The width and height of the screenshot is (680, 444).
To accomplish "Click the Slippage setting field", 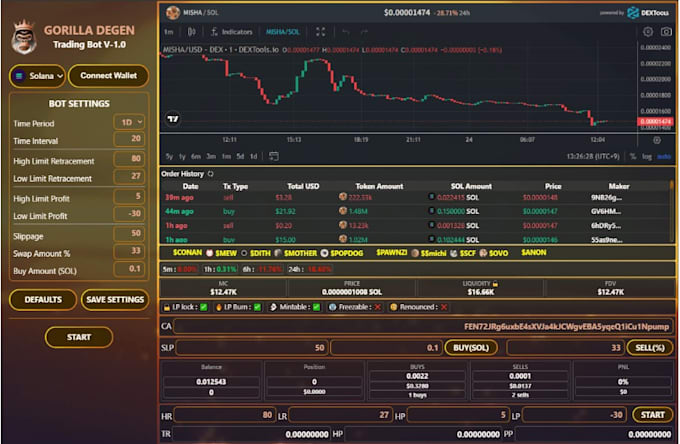I will 129,234.
